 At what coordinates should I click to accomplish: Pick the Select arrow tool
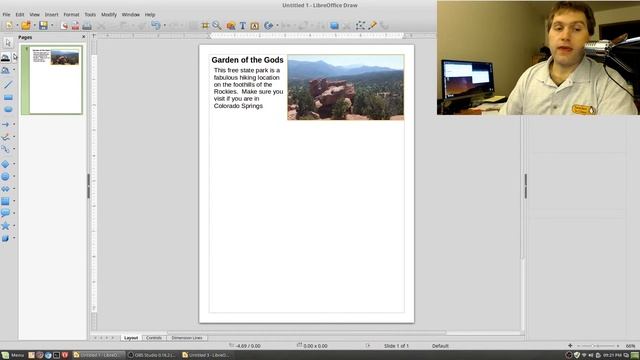tap(8, 42)
